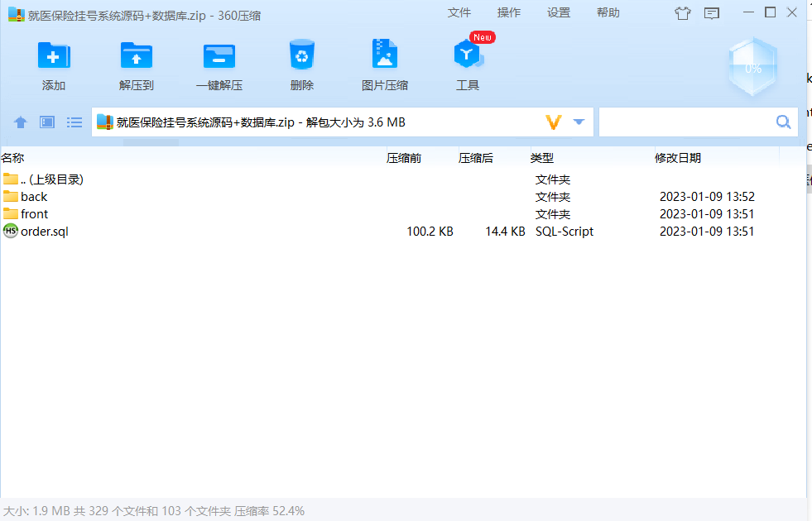Sort by the 类型 column header
Screen dimensions: 812x521
591,158
